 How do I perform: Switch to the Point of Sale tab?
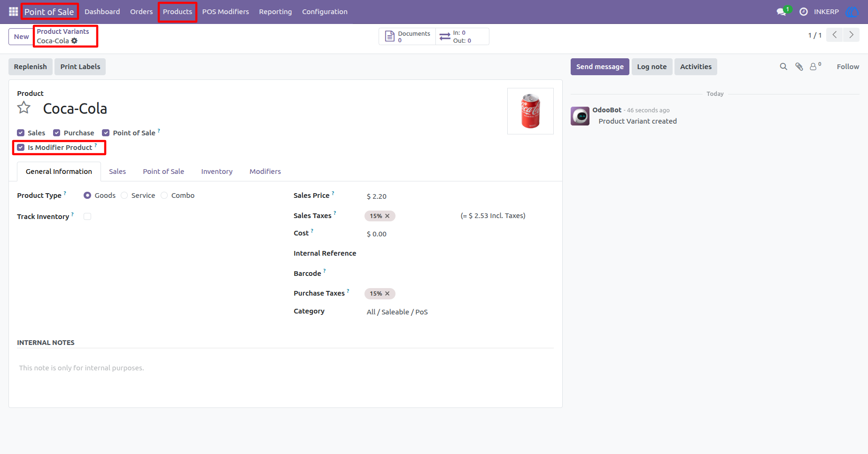[x=163, y=172]
